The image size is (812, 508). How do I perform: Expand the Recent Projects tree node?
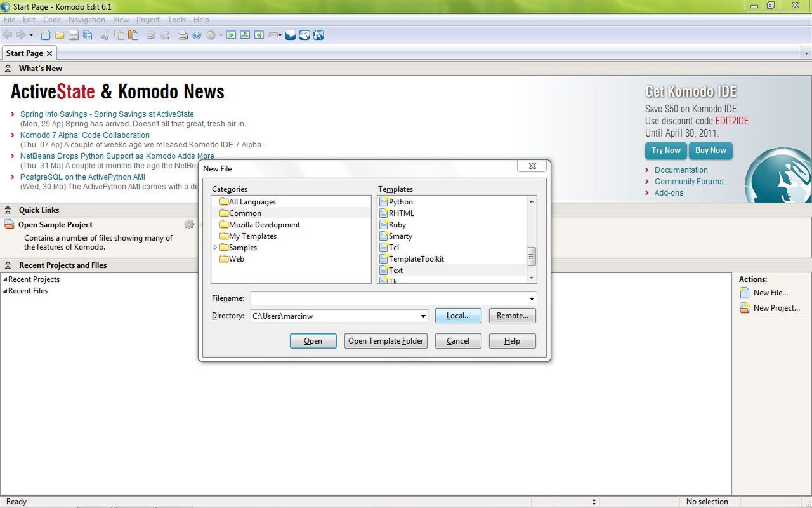click(x=5, y=279)
